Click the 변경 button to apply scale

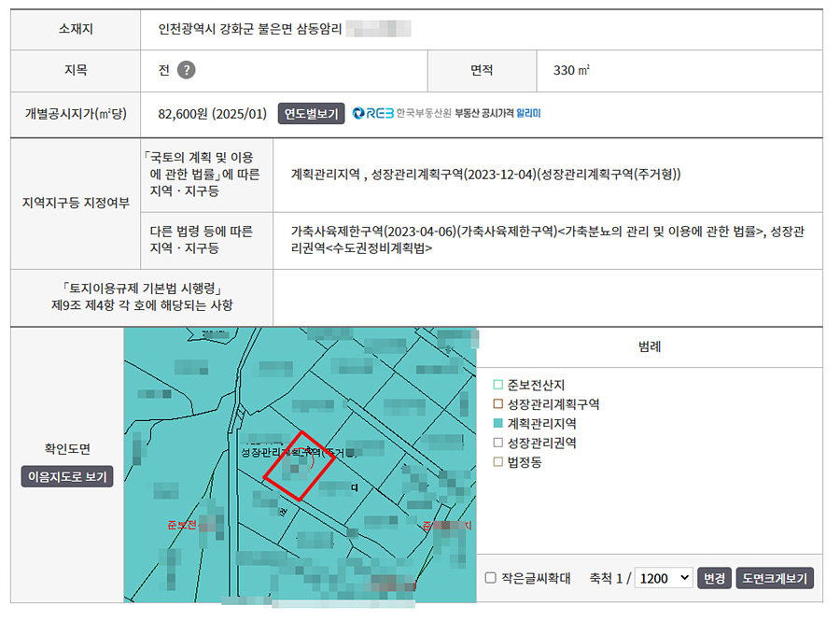(714, 578)
